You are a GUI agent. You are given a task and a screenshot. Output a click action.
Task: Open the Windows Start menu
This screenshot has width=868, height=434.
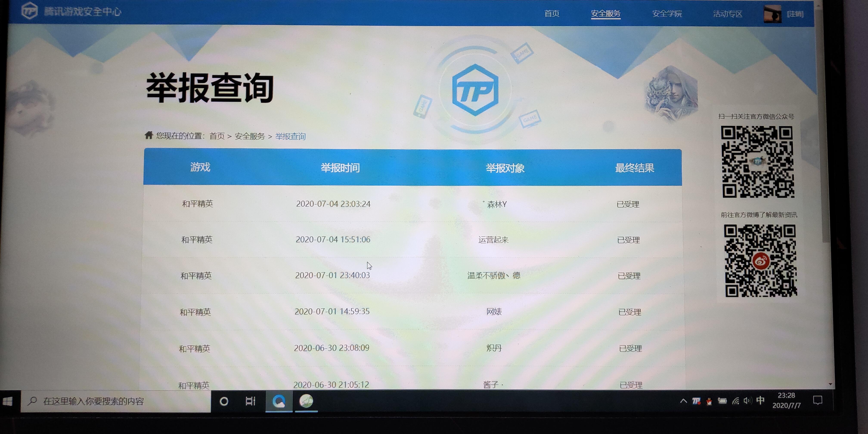(x=8, y=401)
